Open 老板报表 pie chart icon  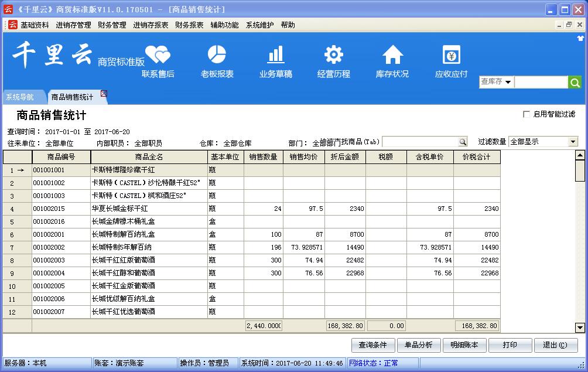pyautogui.click(x=217, y=55)
